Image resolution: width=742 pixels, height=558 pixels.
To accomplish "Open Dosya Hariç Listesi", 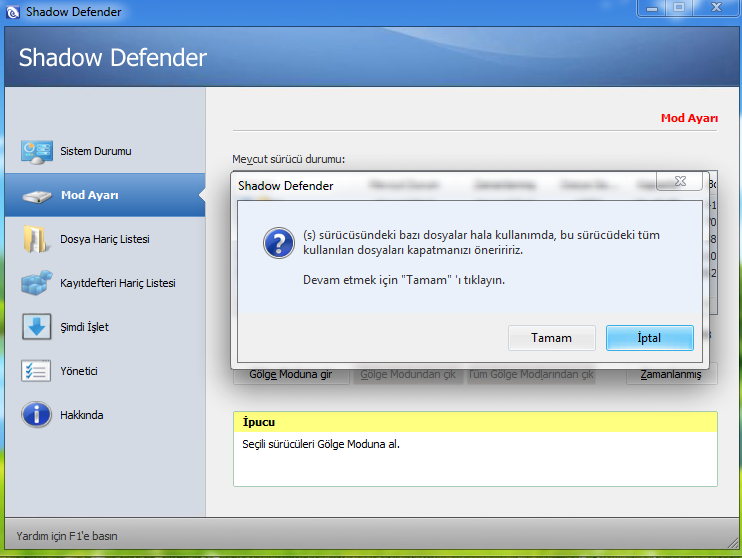I will tap(105, 239).
